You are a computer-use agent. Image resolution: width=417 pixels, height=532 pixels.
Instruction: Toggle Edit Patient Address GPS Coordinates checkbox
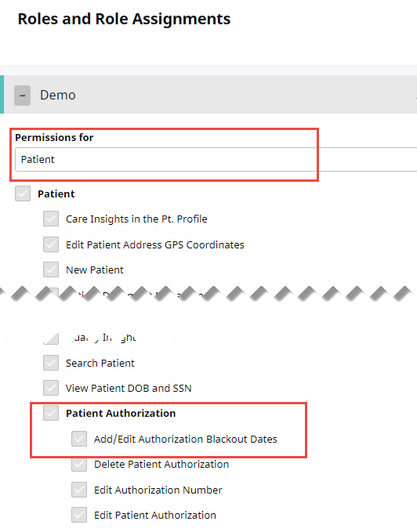click(51, 244)
